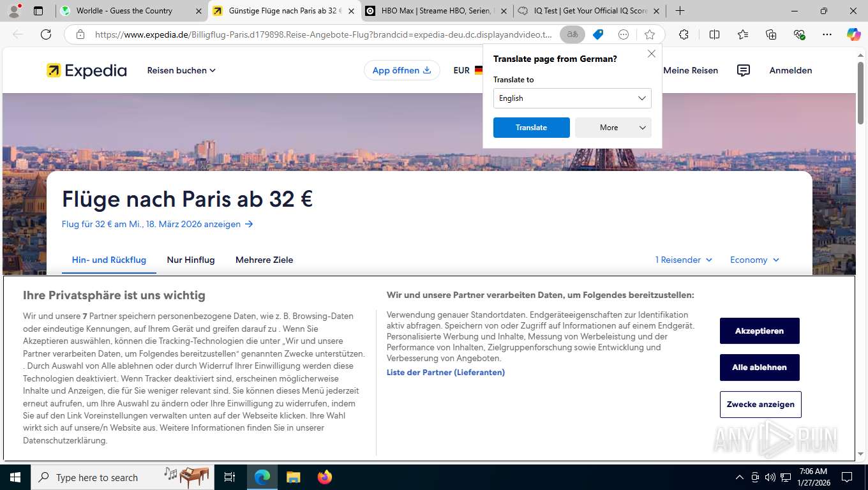The height and width of the screenshot is (490, 868).
Task: Close the Worldle tab
Action: 198,11
